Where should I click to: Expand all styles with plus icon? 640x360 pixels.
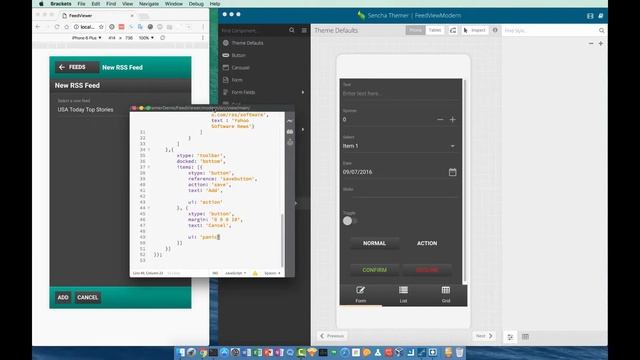[x=601, y=43]
